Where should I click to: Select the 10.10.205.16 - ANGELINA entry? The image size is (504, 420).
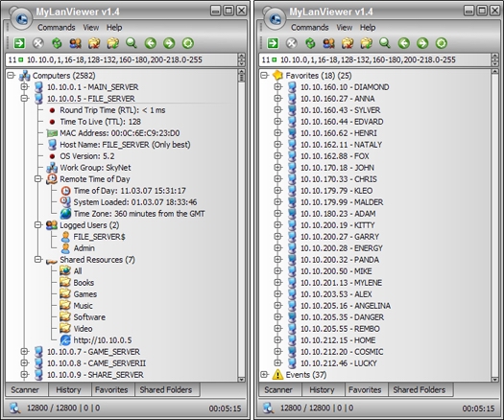click(346, 306)
